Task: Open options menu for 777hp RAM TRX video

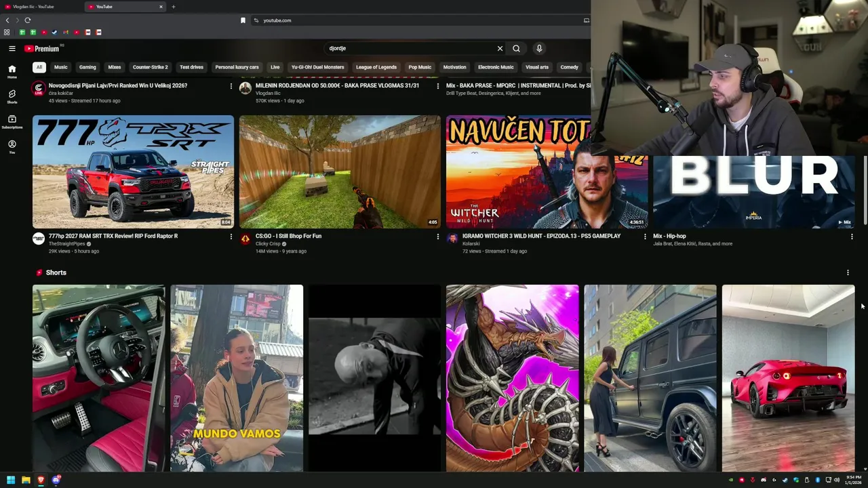Action: click(x=231, y=237)
